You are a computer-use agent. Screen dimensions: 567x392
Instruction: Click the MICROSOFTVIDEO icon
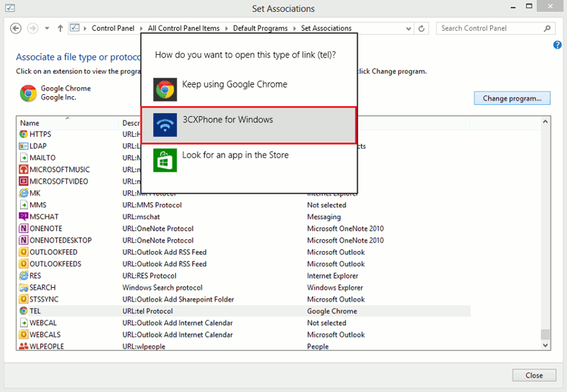coord(23,182)
